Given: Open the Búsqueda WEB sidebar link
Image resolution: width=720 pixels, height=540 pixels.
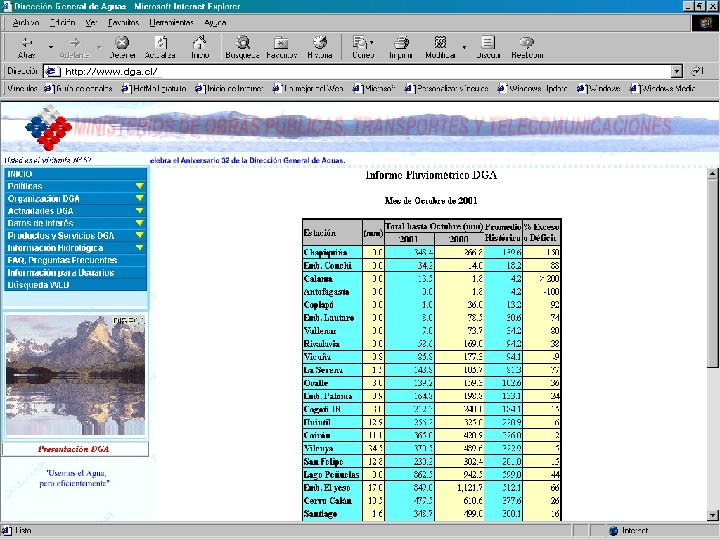Looking at the screenshot, I should [38, 285].
